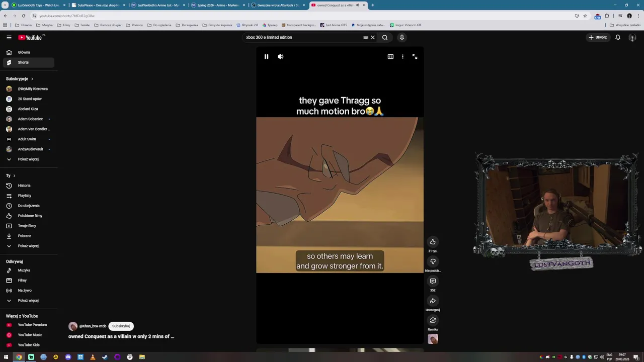644x362 pixels.
Task: Switch to Gwiezdne wrota Atlantyda tab
Action: [278, 5]
